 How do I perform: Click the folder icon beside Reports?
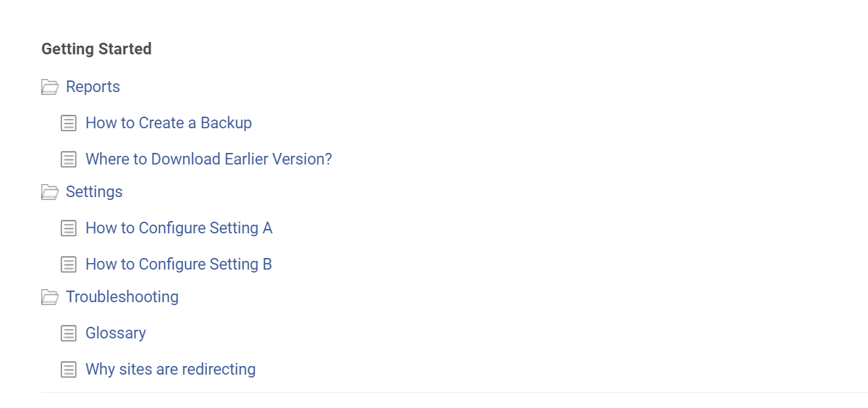point(49,87)
